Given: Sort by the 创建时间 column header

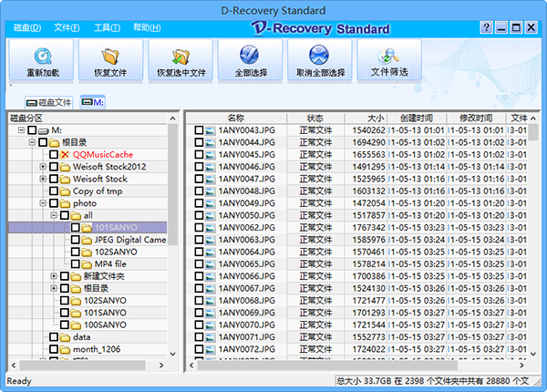Looking at the screenshot, I should (x=417, y=119).
